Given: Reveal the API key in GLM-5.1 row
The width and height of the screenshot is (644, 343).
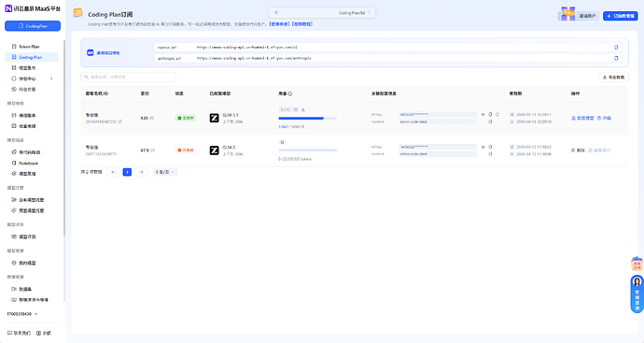Looking at the screenshot, I should pos(483,114).
